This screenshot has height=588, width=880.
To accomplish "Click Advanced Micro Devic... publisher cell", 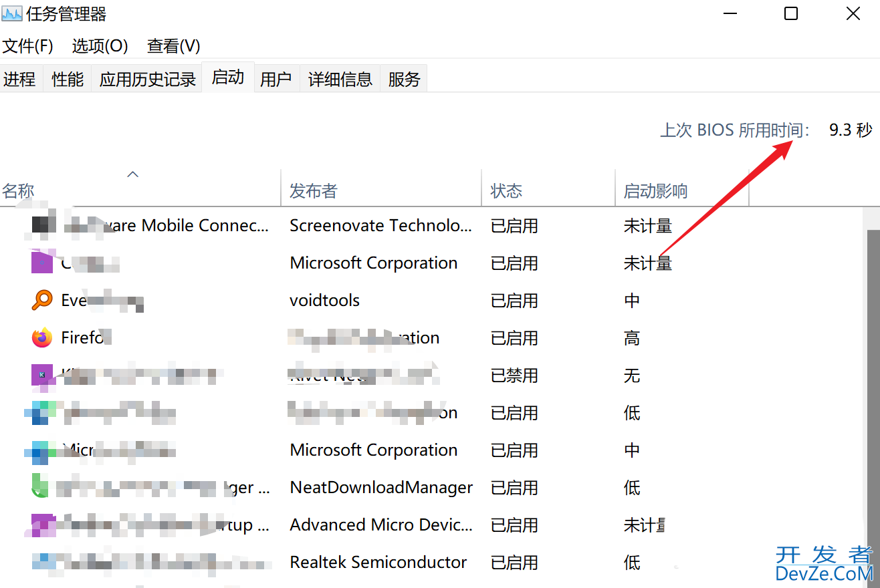I will (x=381, y=525).
